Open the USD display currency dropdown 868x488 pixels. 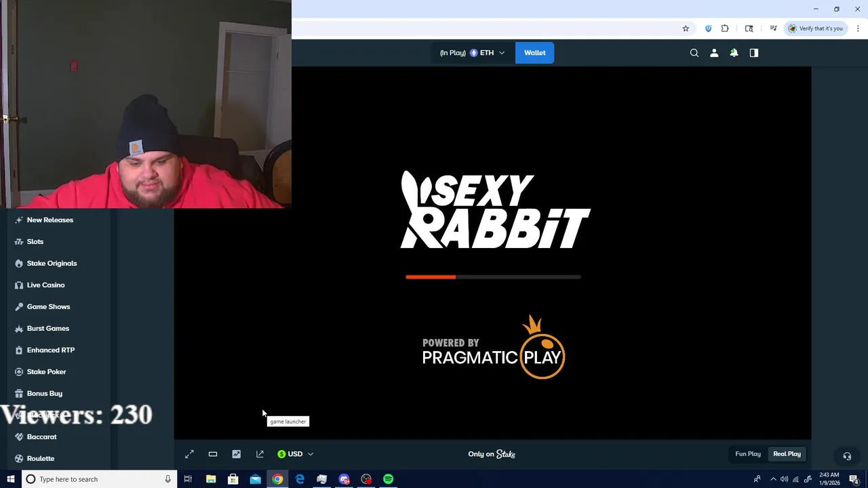[x=296, y=454]
